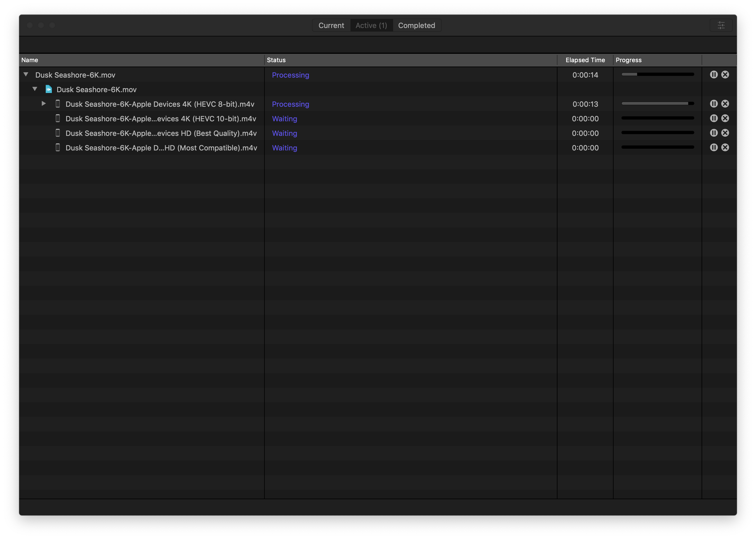Image resolution: width=756 pixels, height=539 pixels.
Task: Sort by the Elapsed Time column header
Action: [585, 60]
